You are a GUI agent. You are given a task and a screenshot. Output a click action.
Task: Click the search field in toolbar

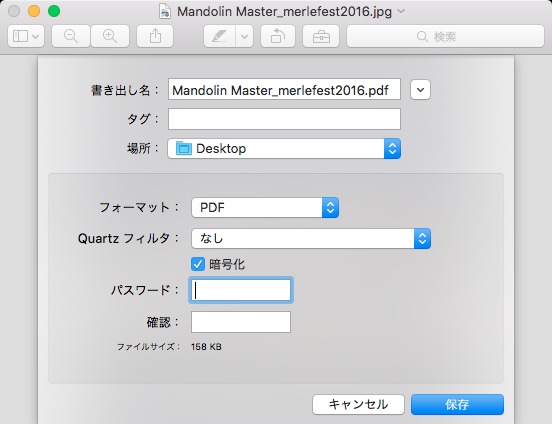[x=445, y=36]
